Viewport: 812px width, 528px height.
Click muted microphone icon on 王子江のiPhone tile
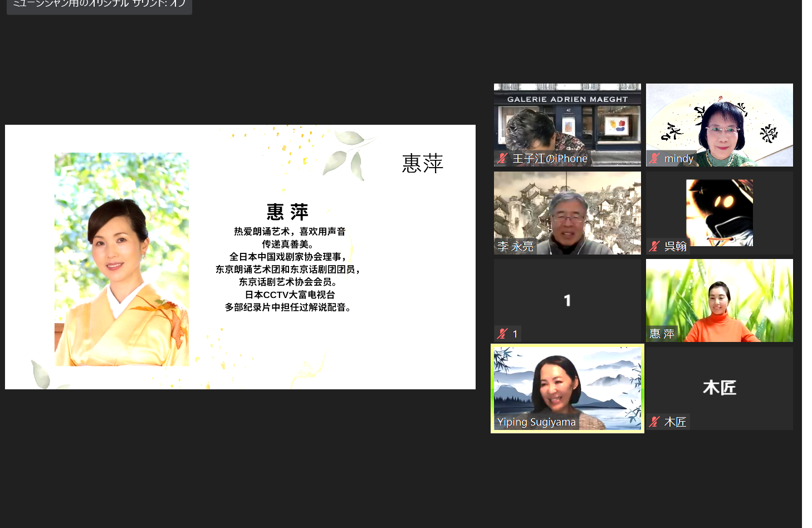[x=502, y=159]
